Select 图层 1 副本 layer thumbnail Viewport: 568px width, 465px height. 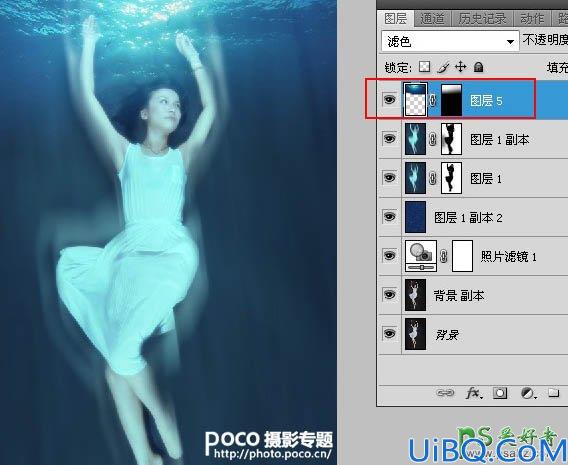pos(415,139)
